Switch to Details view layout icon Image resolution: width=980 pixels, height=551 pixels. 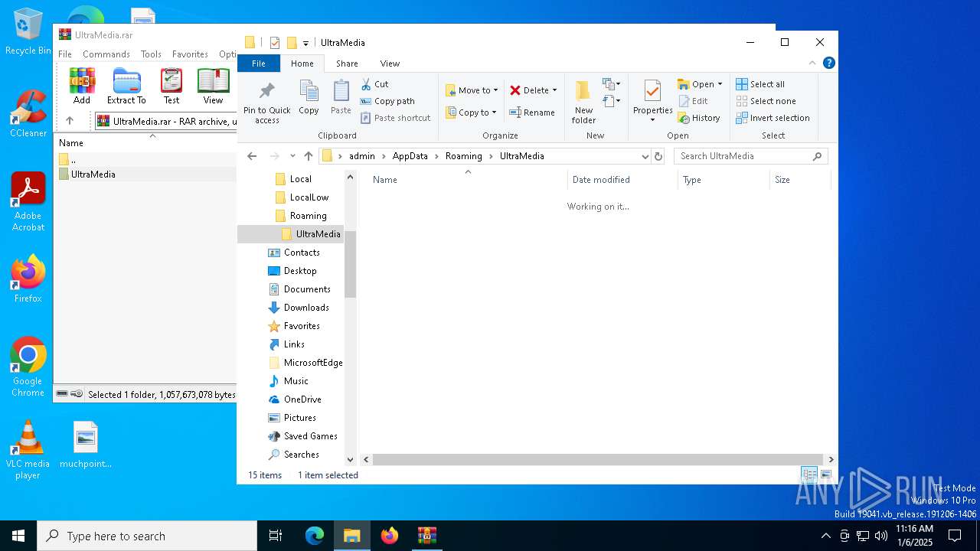(x=809, y=475)
